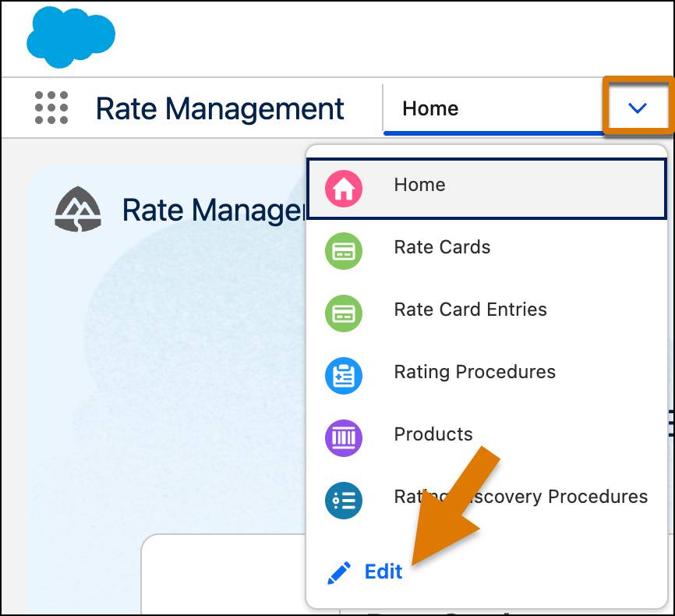Open Rate Cards from the menu
675x616 pixels.
click(487, 251)
